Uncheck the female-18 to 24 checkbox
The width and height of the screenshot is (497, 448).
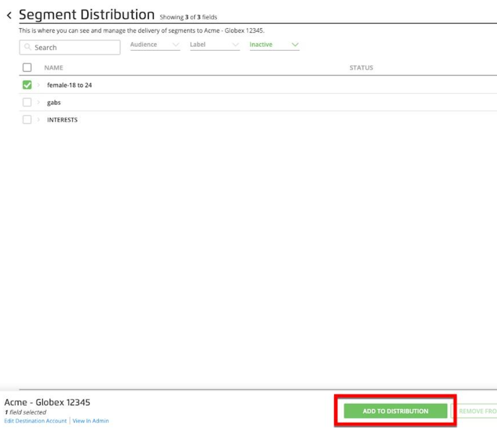click(27, 85)
